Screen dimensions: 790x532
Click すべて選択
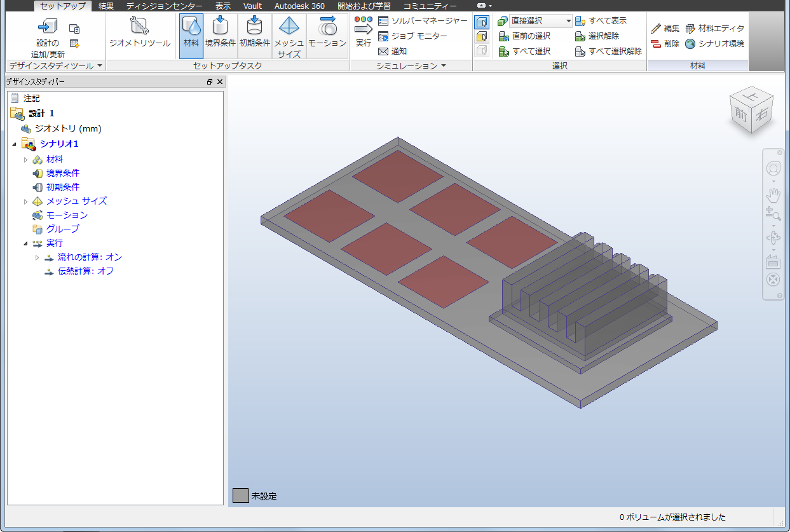525,51
